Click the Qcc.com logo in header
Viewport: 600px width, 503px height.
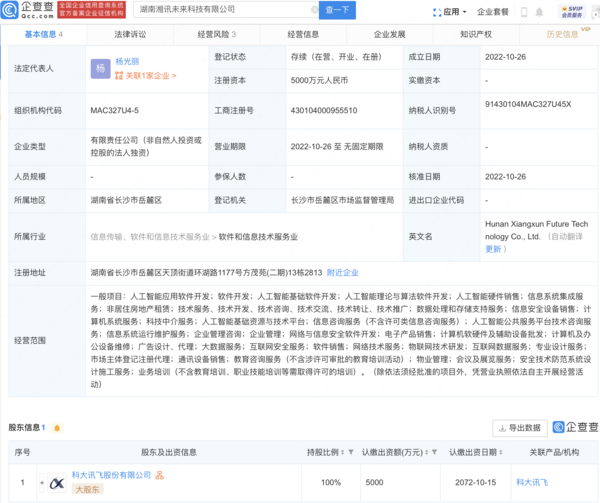click(x=27, y=10)
